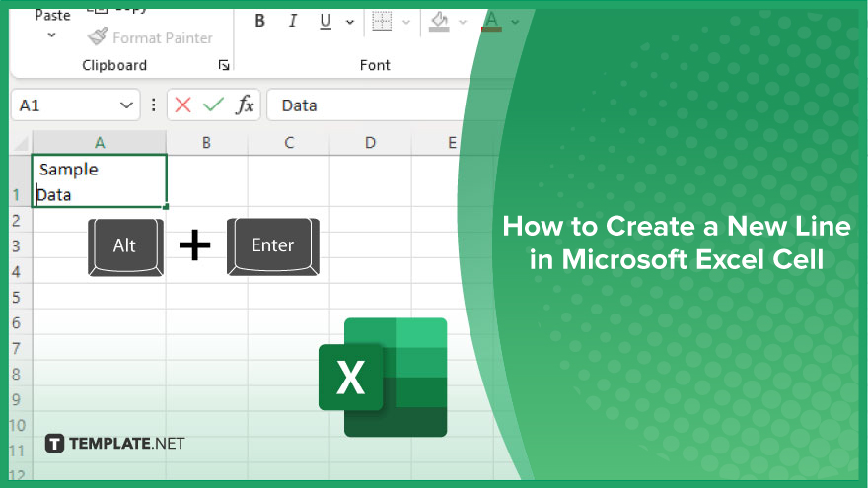The height and width of the screenshot is (488, 868).
Task: Open underline style dropdown arrow
Action: coord(350,22)
